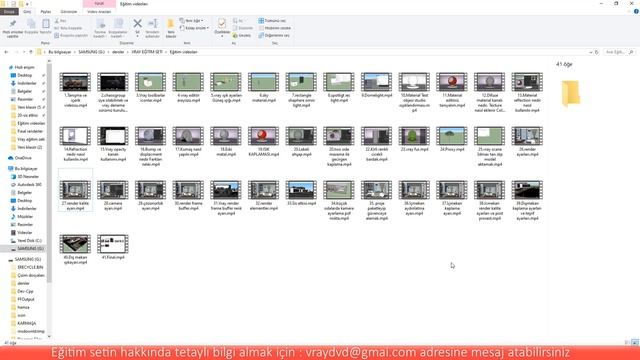Viewport: 640px width, 360px height.
Task: Select video 17.Kumaş nasıl yapılır.mp4
Action: (188, 142)
